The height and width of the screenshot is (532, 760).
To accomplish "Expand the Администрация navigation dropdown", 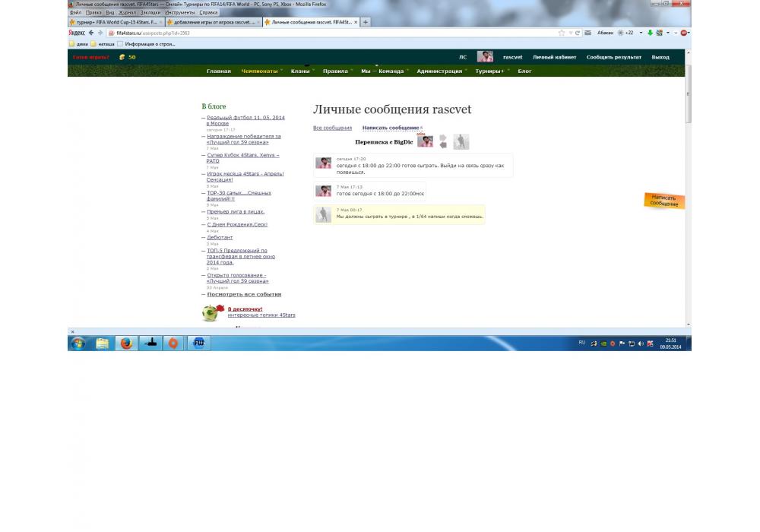I will pos(441,71).
